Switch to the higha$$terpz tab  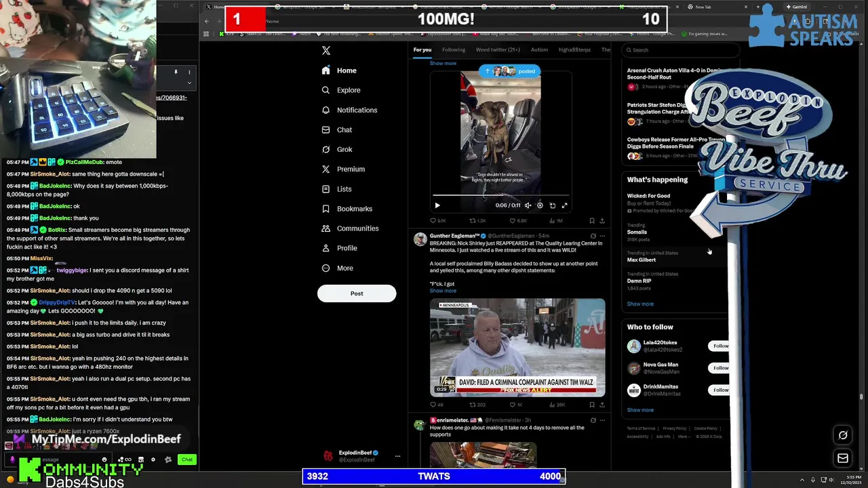(574, 49)
